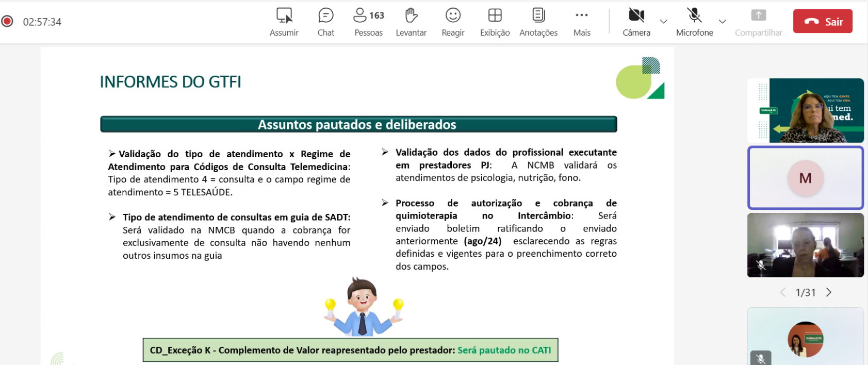Go to the next participants page
The image size is (868, 365).
tap(829, 292)
